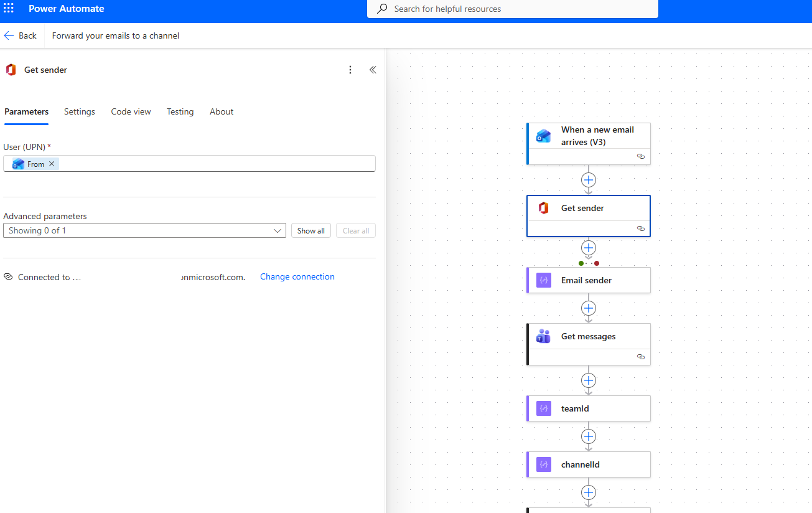812x513 pixels.
Task: Remove the From token from User field
Action: (x=52, y=164)
